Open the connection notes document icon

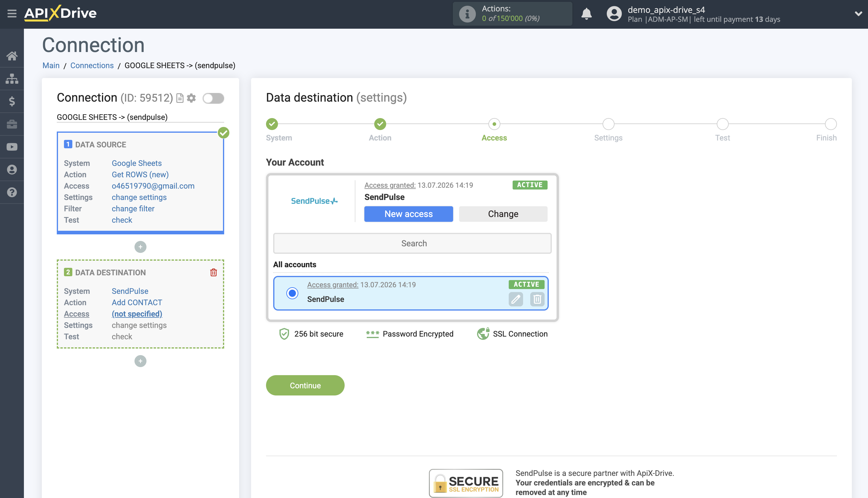pyautogui.click(x=180, y=99)
